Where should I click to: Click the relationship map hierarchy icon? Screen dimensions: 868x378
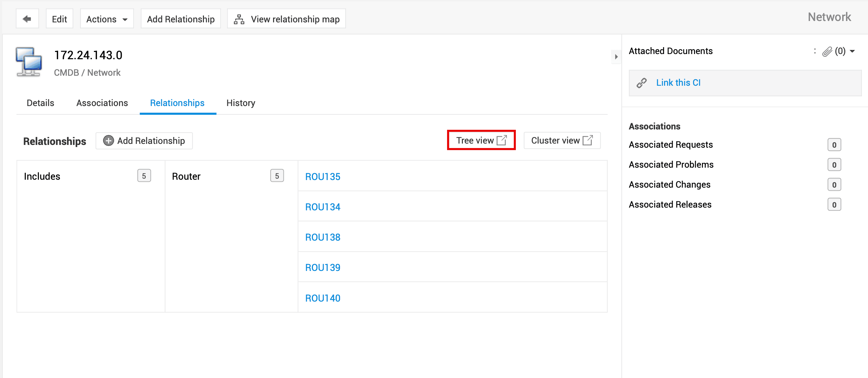click(239, 19)
